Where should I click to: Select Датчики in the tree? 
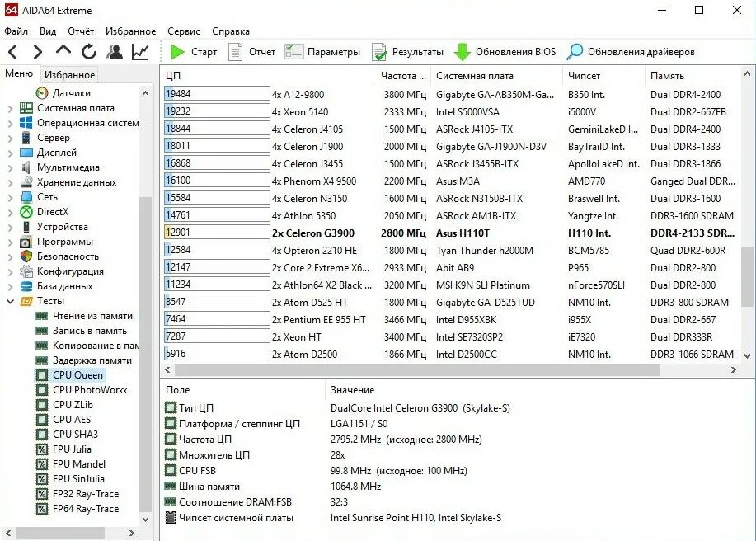click(63, 93)
